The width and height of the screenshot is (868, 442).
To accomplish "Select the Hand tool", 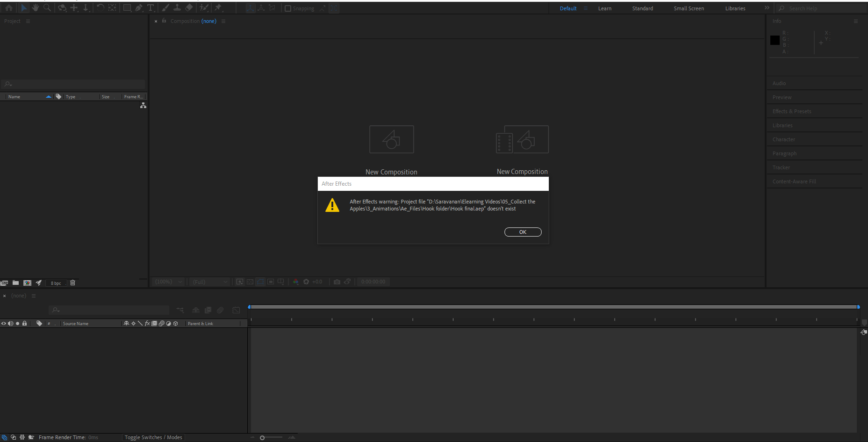I will [35, 7].
